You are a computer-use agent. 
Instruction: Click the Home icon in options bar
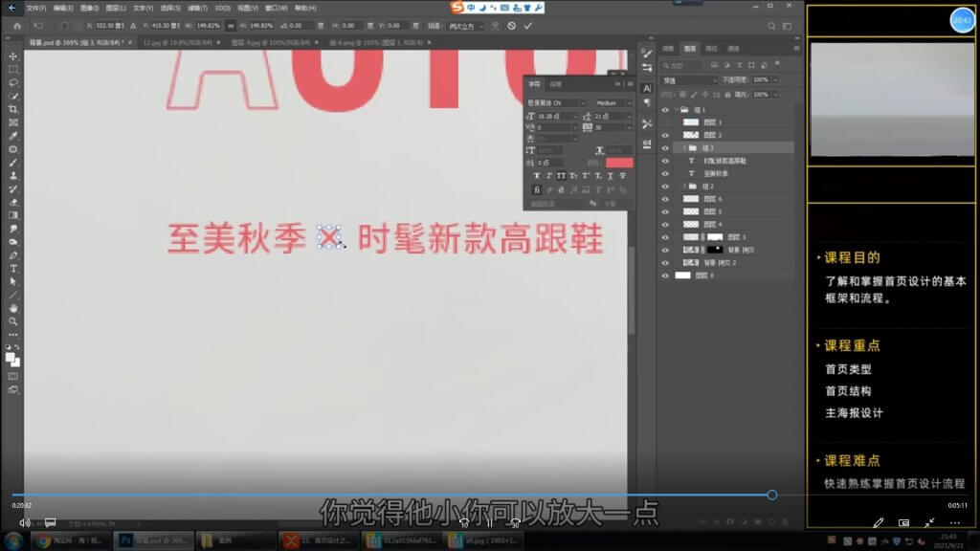pos(17,26)
